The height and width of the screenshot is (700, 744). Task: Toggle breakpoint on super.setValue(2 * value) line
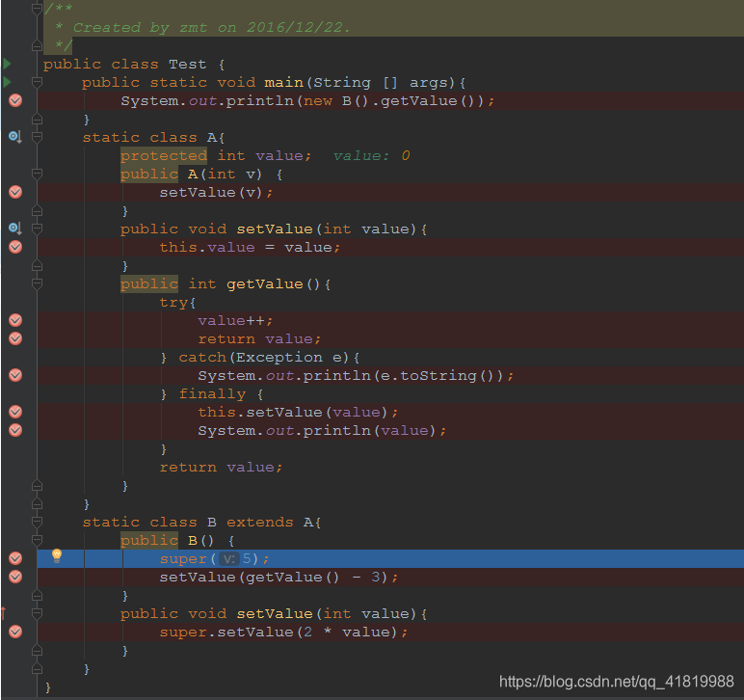(15, 633)
